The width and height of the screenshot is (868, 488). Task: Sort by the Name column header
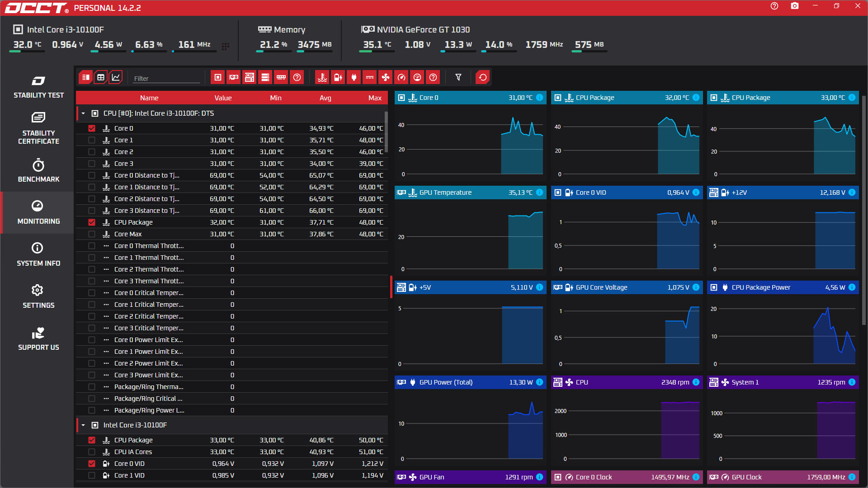click(149, 98)
